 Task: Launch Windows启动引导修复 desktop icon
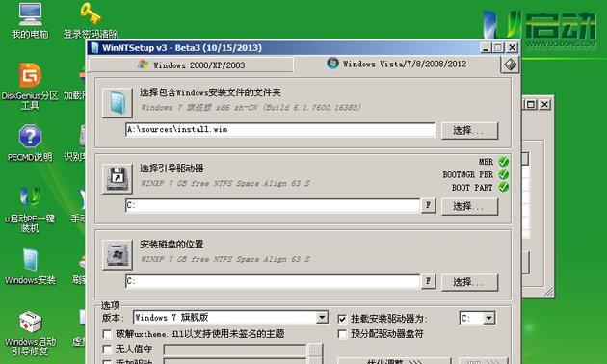tap(30, 333)
